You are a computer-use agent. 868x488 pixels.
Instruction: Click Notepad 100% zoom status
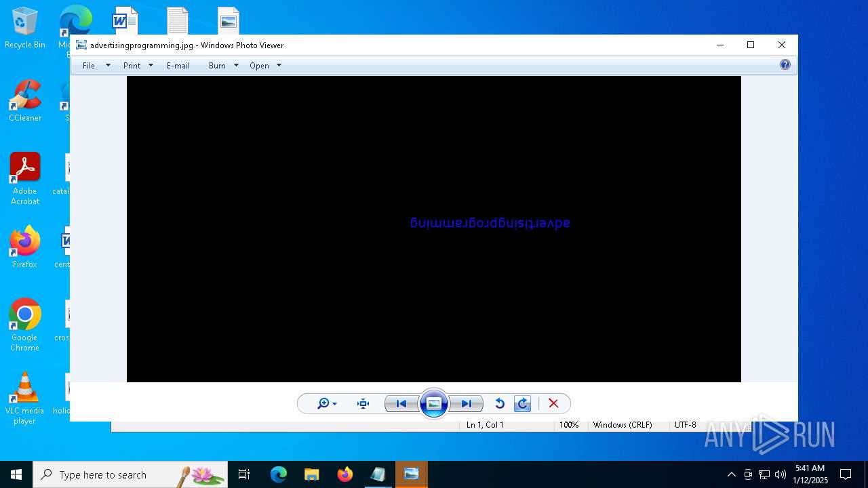click(x=569, y=425)
